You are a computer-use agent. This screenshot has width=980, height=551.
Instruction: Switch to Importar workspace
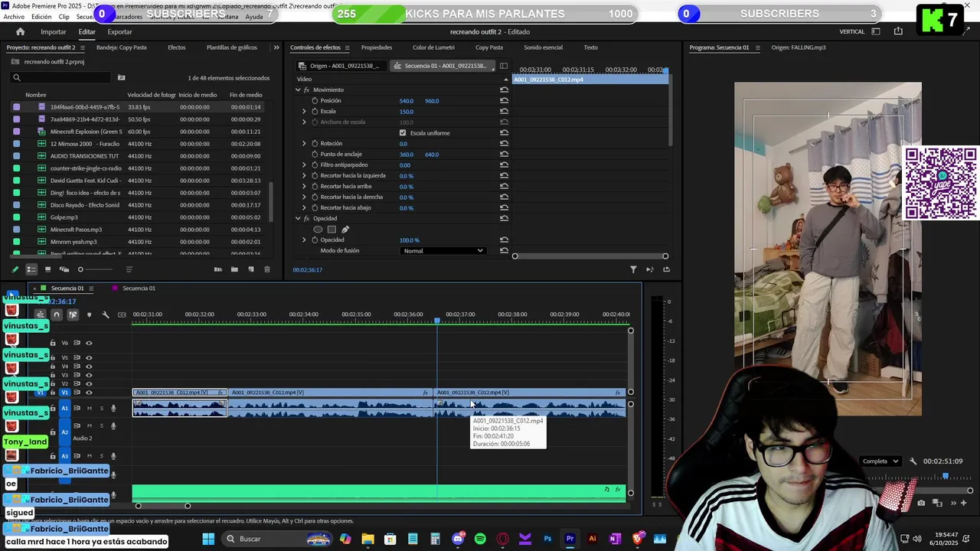click(54, 31)
